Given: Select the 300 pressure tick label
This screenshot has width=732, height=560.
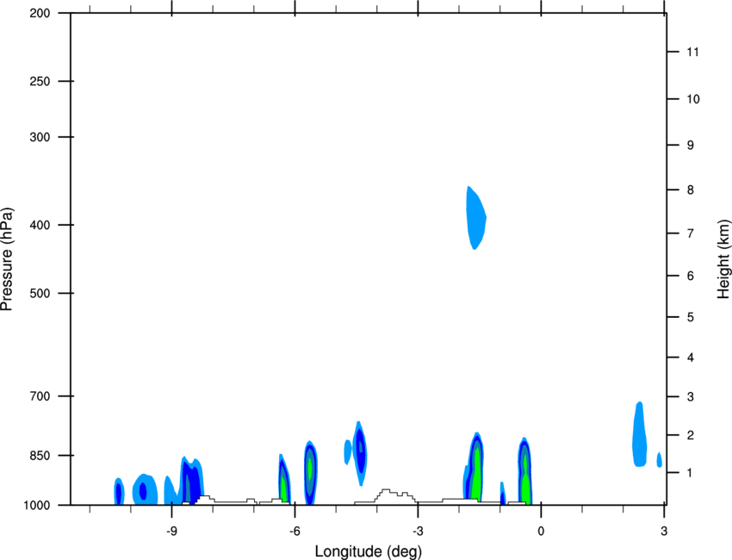Looking at the screenshot, I should 40,137.
